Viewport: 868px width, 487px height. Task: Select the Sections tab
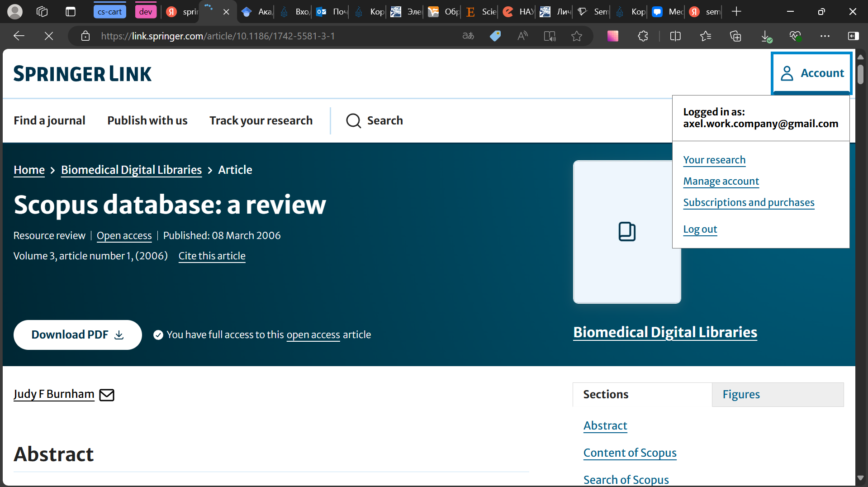tap(642, 395)
